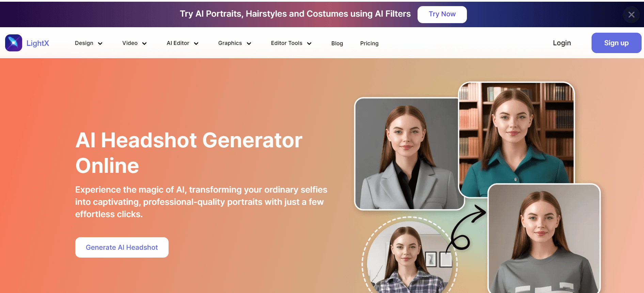Expand the Design menu chevron

pos(100,44)
